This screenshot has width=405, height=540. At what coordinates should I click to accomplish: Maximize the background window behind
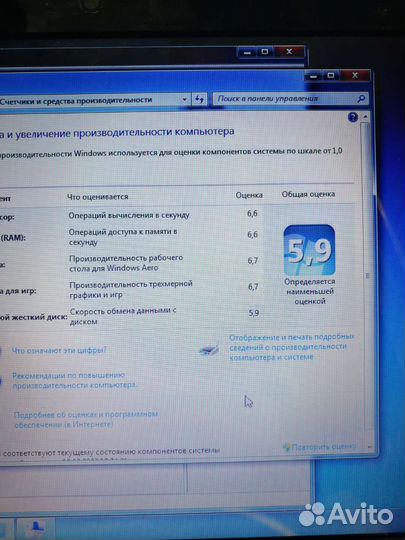tap(264, 52)
